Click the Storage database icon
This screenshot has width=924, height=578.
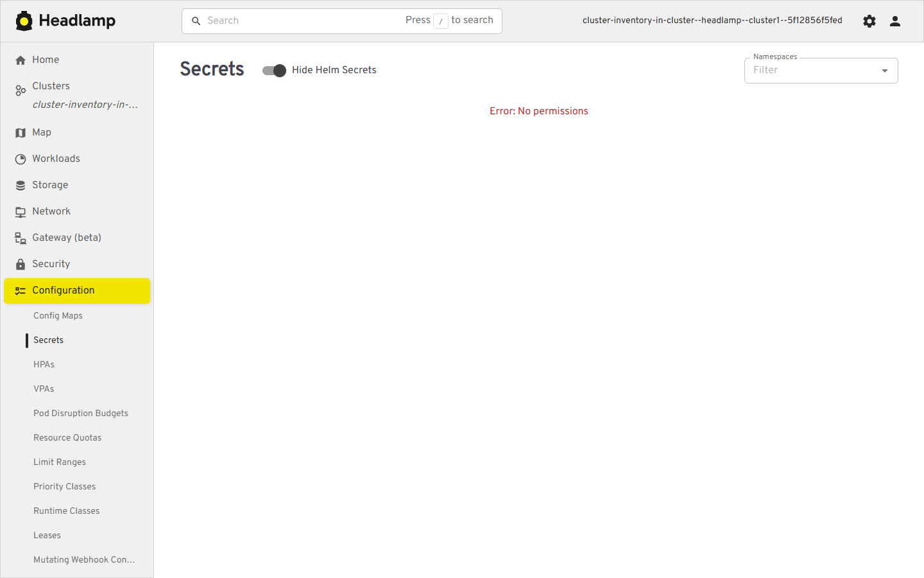(x=21, y=185)
